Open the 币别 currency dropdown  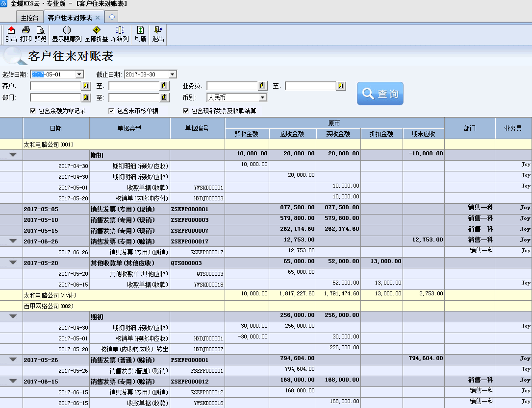point(263,97)
